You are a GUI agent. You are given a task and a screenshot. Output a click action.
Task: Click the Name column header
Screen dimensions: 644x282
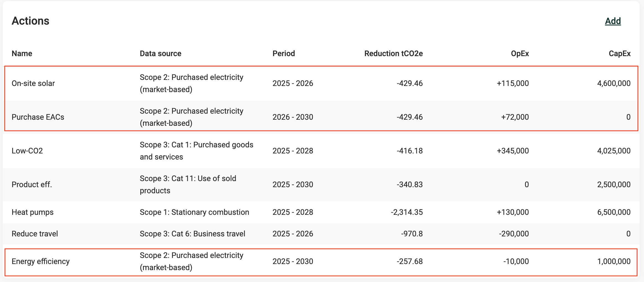point(22,53)
